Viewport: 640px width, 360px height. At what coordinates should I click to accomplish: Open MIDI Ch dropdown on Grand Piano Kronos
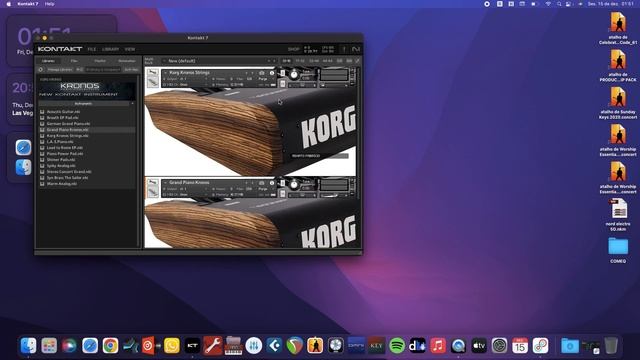tap(207, 194)
